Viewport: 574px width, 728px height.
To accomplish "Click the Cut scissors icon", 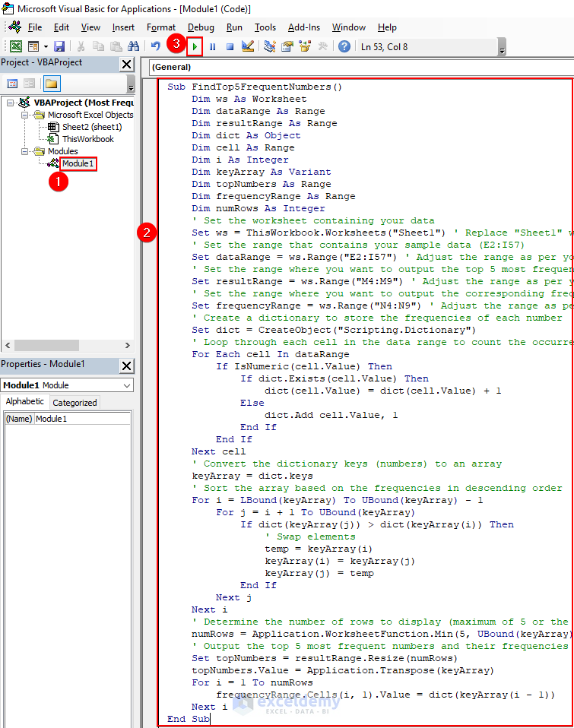I will tap(81, 46).
